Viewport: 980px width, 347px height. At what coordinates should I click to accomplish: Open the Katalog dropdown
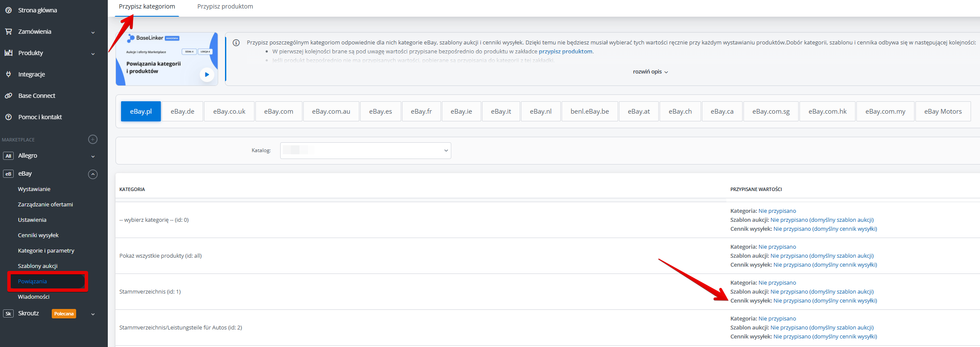tap(365, 150)
